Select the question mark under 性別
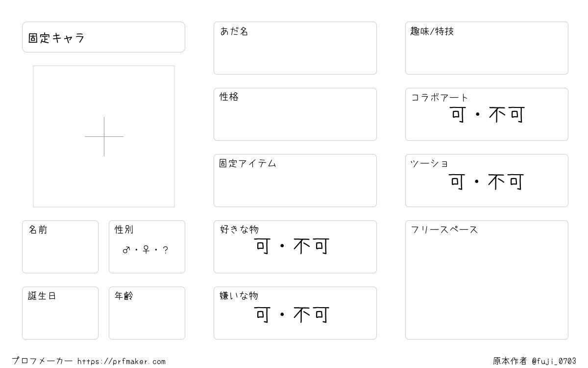 (166, 250)
